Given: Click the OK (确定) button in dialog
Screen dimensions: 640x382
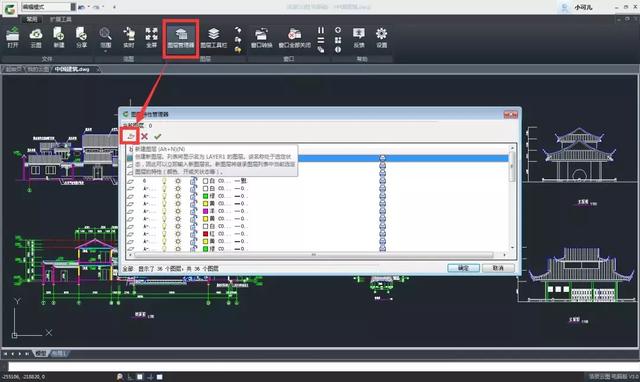Looking at the screenshot, I should tap(463, 268).
